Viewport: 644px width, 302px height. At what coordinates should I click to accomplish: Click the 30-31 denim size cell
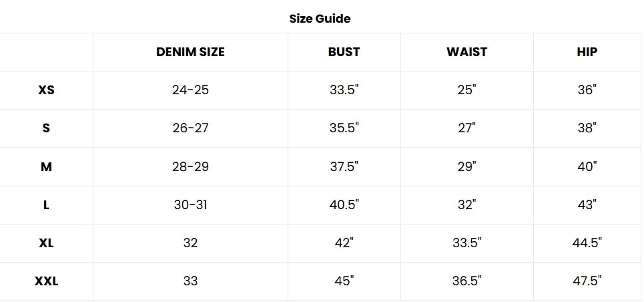click(x=190, y=205)
